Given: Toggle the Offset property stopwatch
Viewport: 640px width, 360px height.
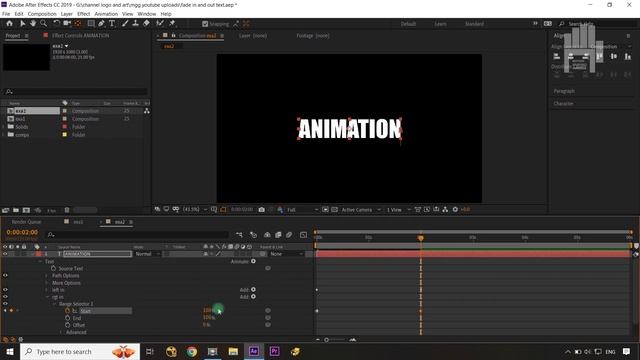Looking at the screenshot, I should tap(67, 325).
